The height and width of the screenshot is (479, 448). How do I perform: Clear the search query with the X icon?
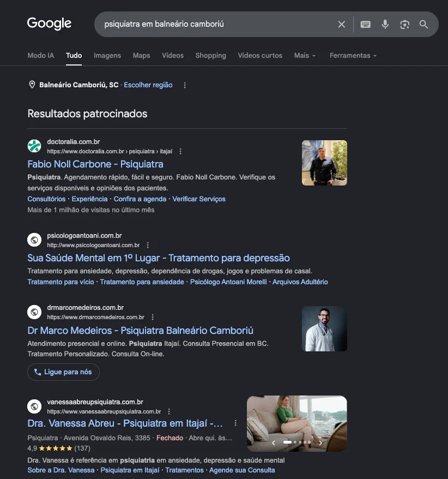point(342,25)
